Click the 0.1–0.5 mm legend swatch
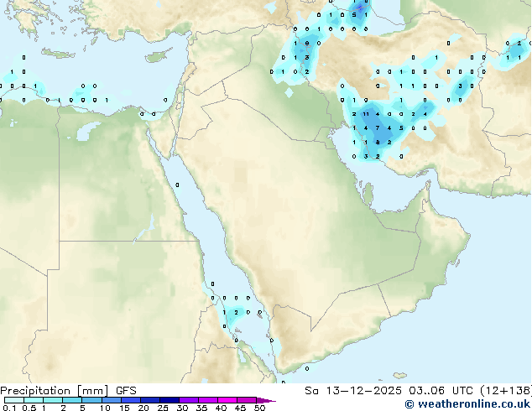 (x=14, y=400)
